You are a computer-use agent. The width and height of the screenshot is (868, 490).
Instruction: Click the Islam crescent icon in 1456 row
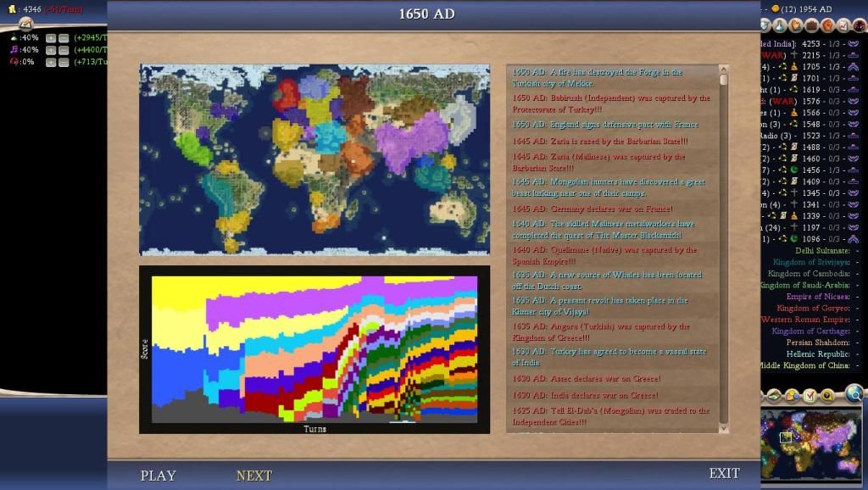coord(793,170)
